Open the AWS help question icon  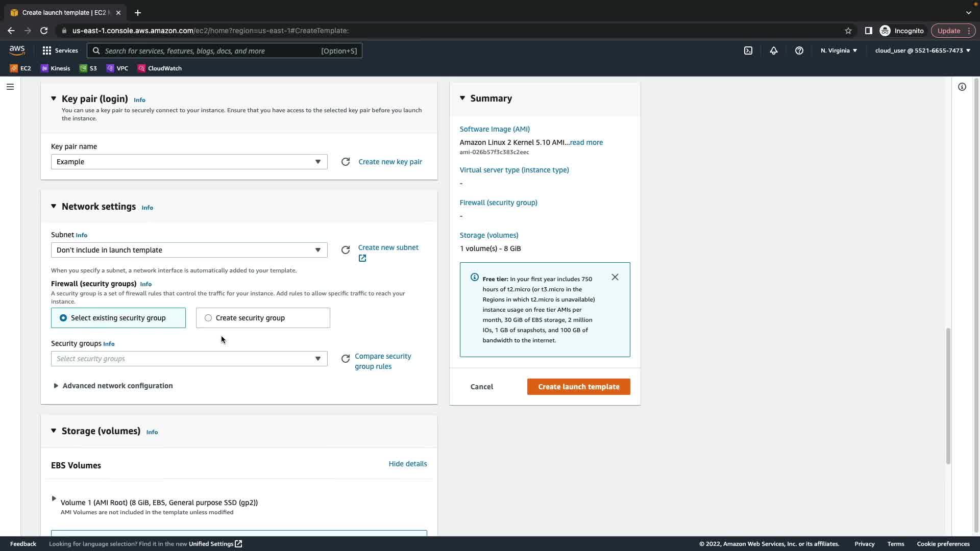pos(799,51)
